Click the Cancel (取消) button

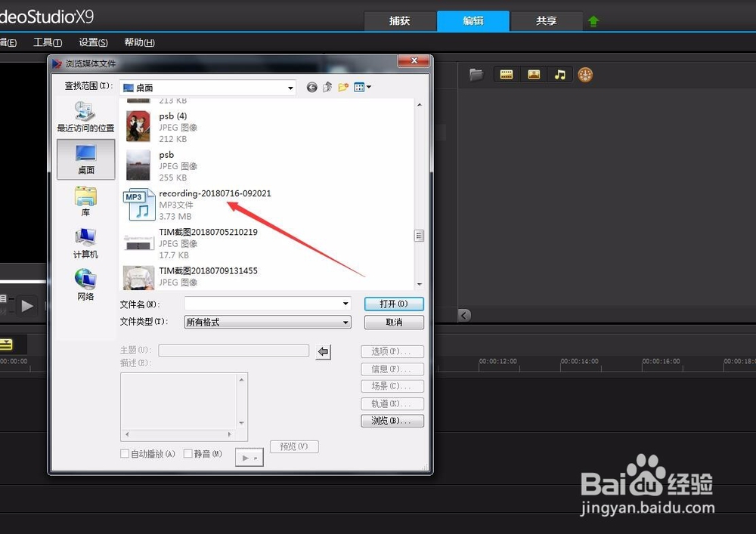coord(394,322)
